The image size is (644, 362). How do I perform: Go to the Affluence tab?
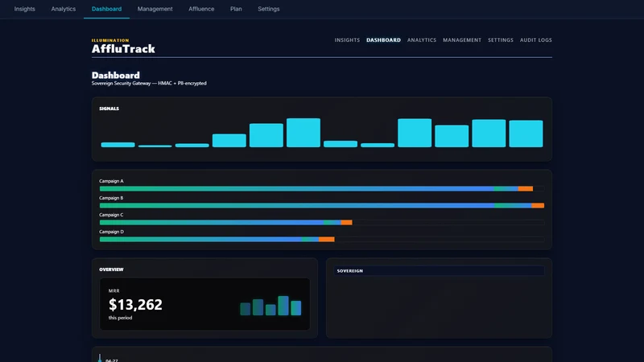(201, 9)
